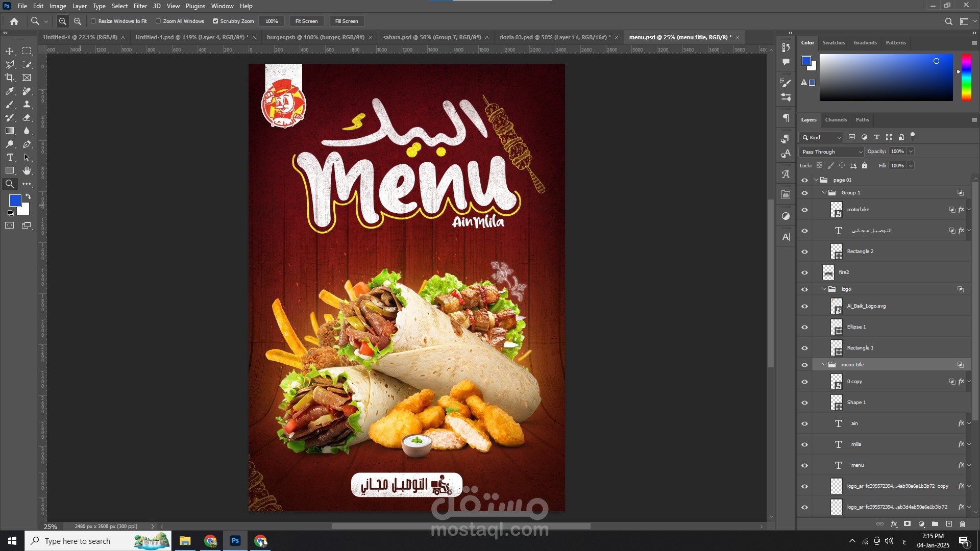
Task: Collapse the logo group
Action: pyautogui.click(x=824, y=289)
